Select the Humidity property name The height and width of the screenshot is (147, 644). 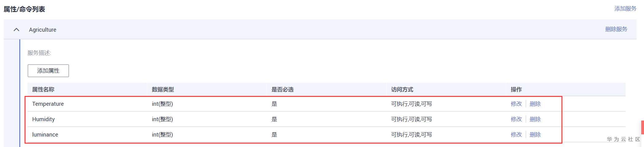coord(43,119)
